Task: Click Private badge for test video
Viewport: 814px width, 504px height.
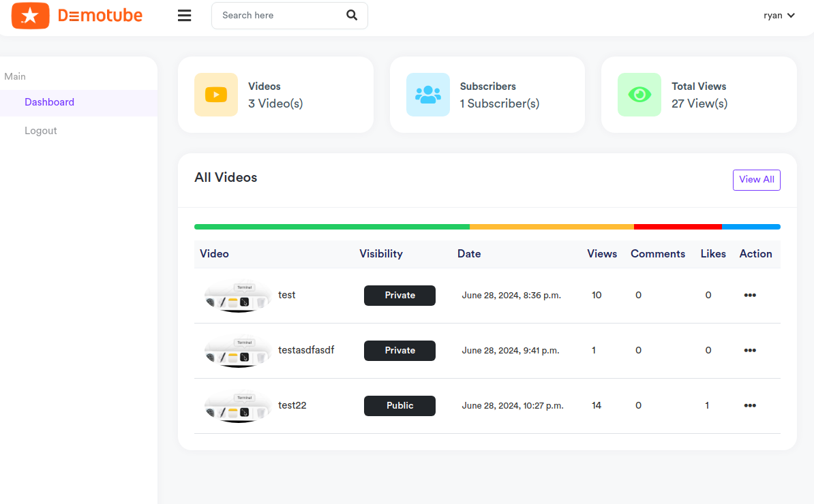Action: point(400,296)
